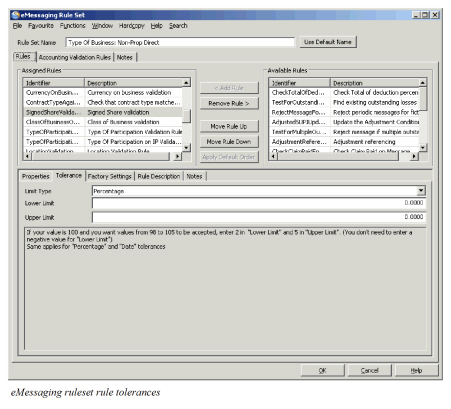The image size is (451, 409).
Task: Click the Assigned Rules scroll left arrow
Action: point(27,156)
